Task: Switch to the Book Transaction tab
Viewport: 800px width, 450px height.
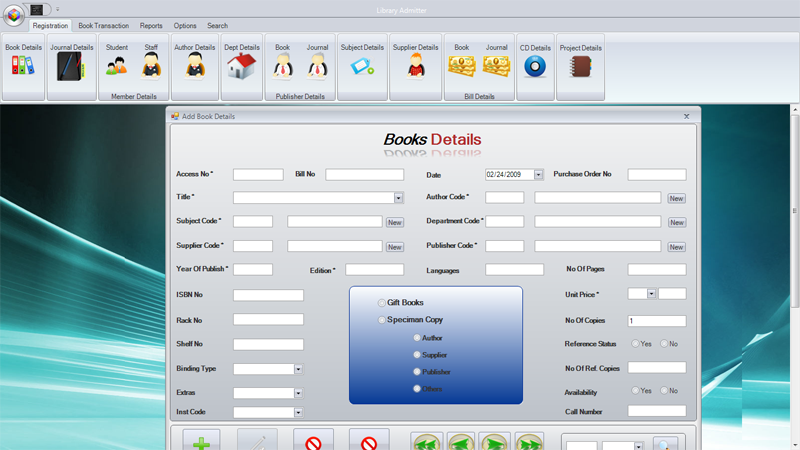Action: (104, 26)
